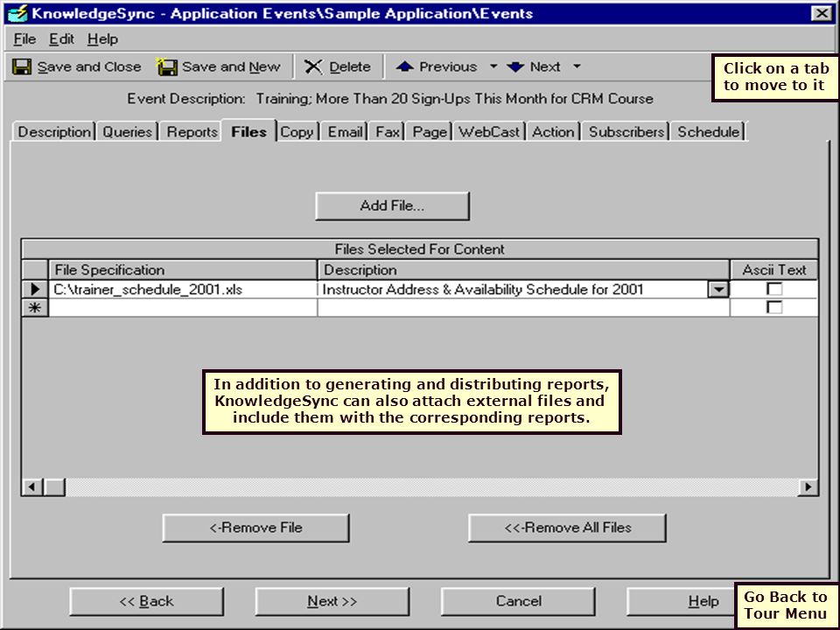Open the Description cell dropdown arrow

[718, 290]
